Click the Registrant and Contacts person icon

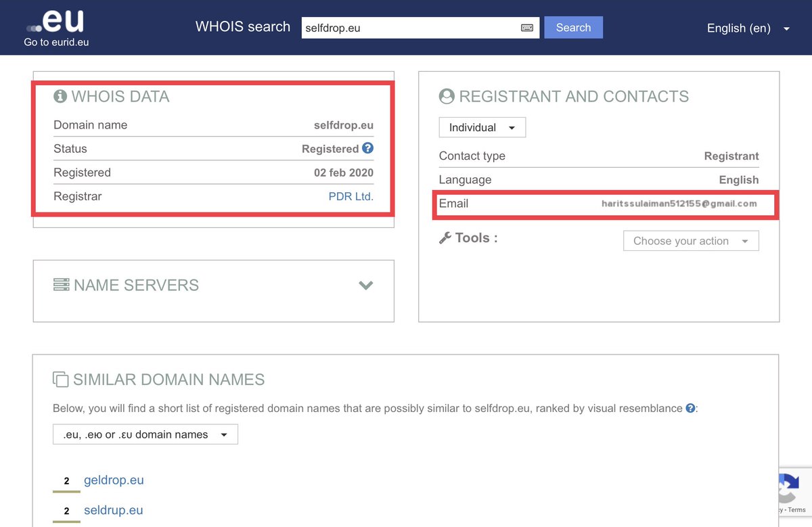tap(447, 96)
